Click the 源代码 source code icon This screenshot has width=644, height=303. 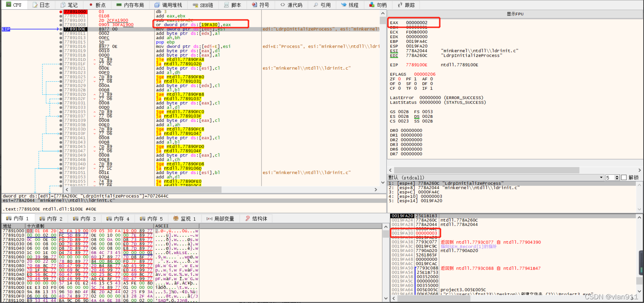coord(283,5)
